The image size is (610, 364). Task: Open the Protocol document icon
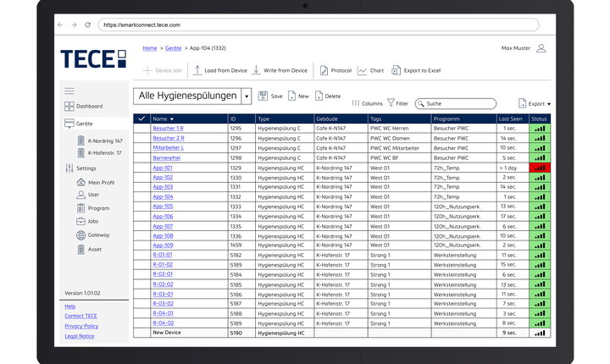tap(323, 71)
